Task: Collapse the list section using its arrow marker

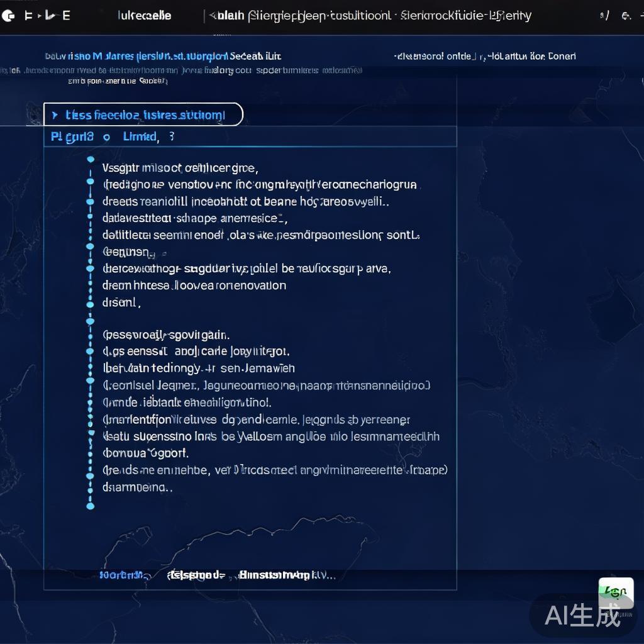Action: (57, 115)
